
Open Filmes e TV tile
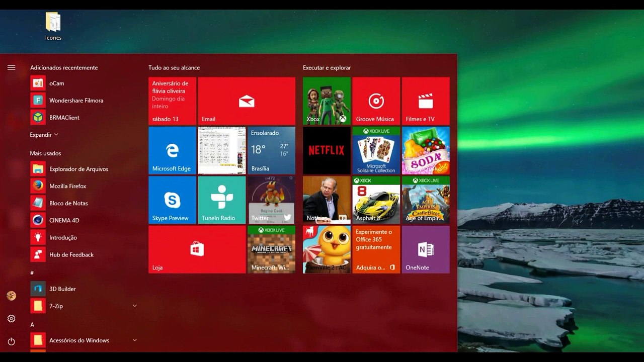pyautogui.click(x=426, y=101)
